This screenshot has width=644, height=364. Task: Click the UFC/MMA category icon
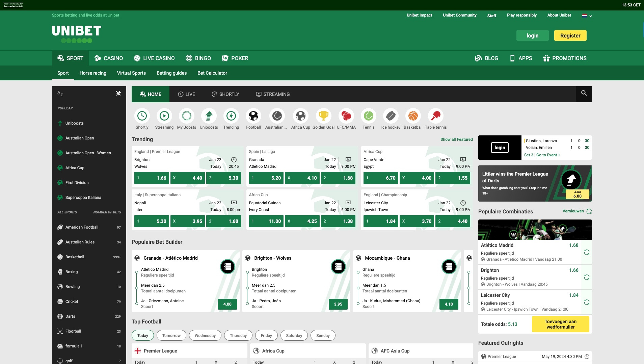pyautogui.click(x=345, y=116)
